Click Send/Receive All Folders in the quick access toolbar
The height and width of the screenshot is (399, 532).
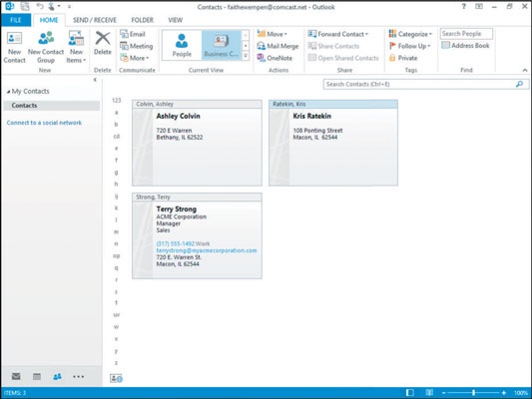(25, 6)
